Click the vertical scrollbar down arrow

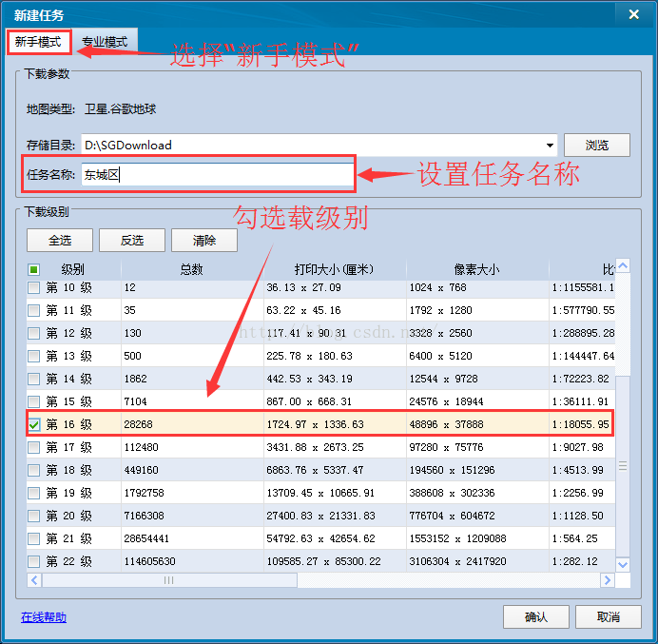[623, 565]
